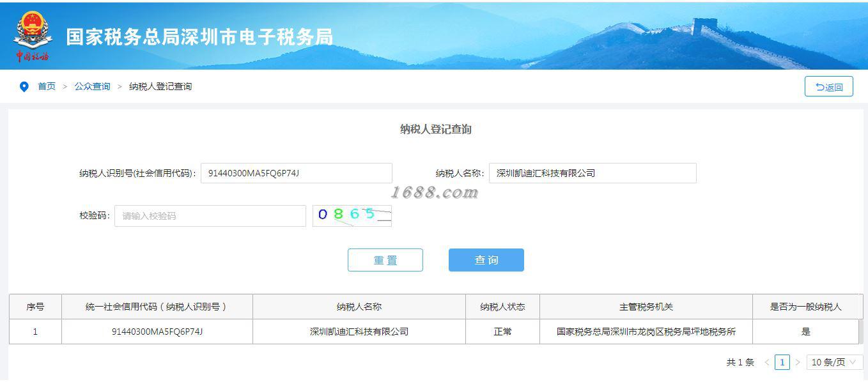Click the 是否为一般纳税人 column header
Image resolution: width=868 pixels, height=382 pixels.
coord(806,307)
